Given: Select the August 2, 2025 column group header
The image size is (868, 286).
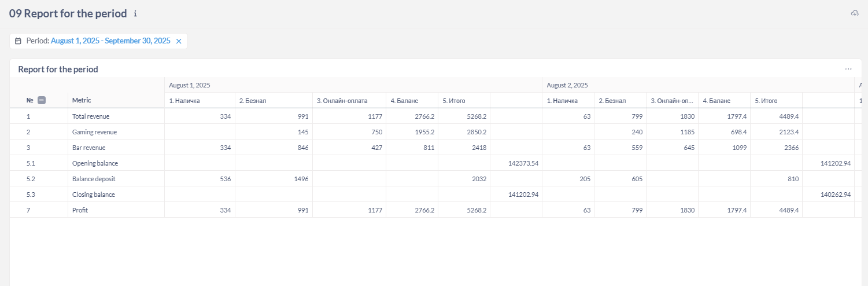Looking at the screenshot, I should [567, 85].
